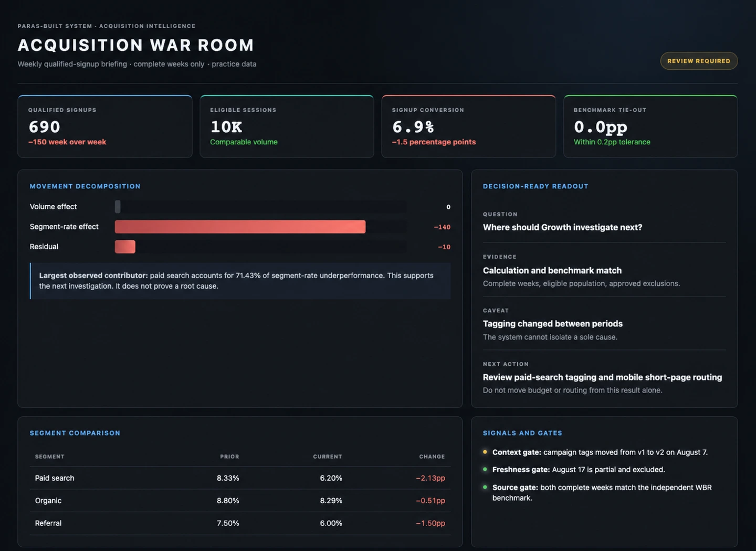Click the Volume effect value 0
Viewport: 756px width, 551px height.
448,207
